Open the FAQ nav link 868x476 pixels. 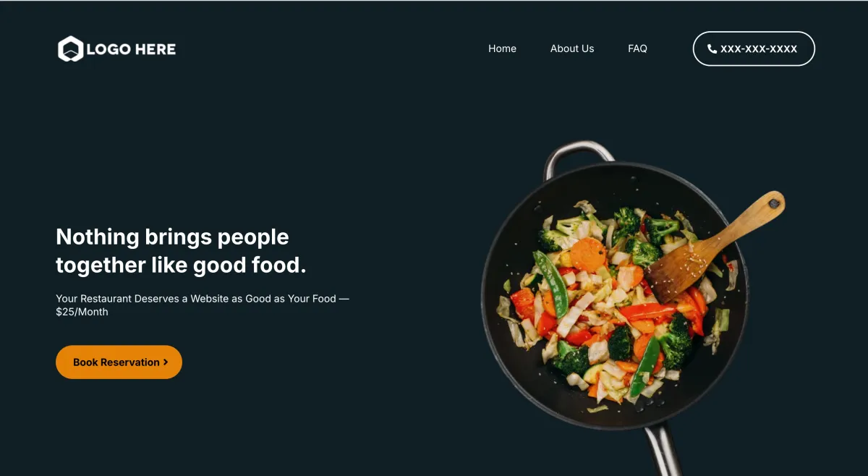pos(637,48)
